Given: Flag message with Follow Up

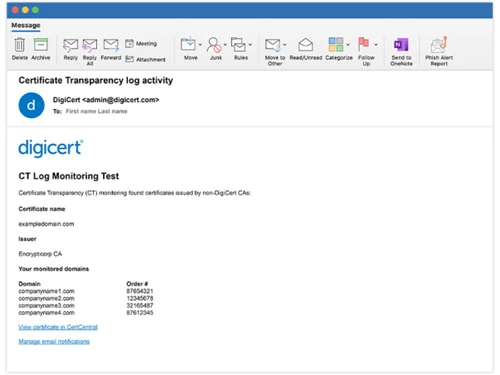Looking at the screenshot, I should 363,44.
